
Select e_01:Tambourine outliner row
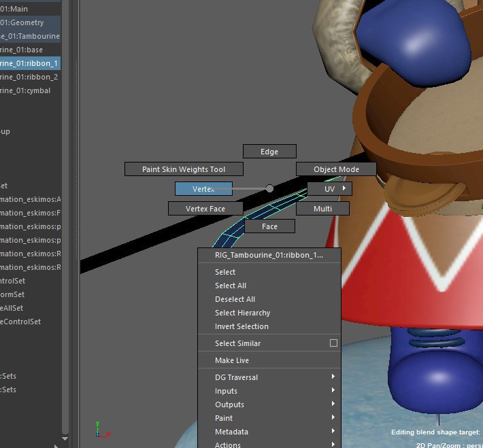point(30,36)
